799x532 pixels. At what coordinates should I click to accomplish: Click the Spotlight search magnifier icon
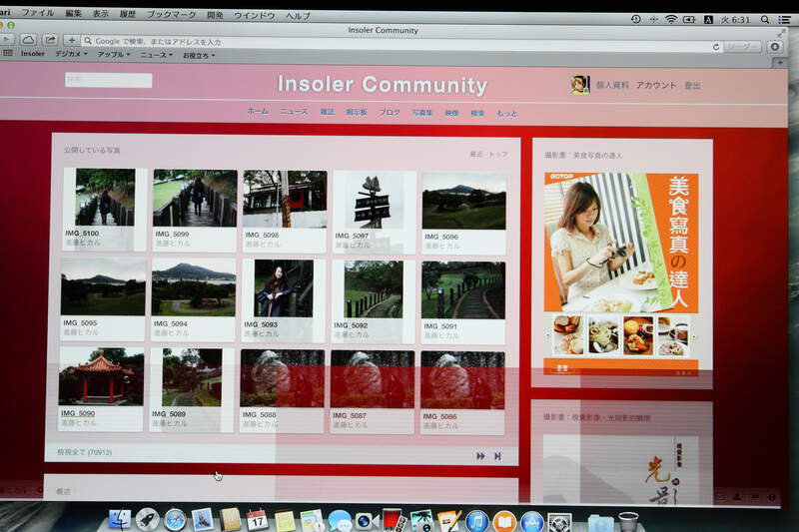[x=765, y=19]
